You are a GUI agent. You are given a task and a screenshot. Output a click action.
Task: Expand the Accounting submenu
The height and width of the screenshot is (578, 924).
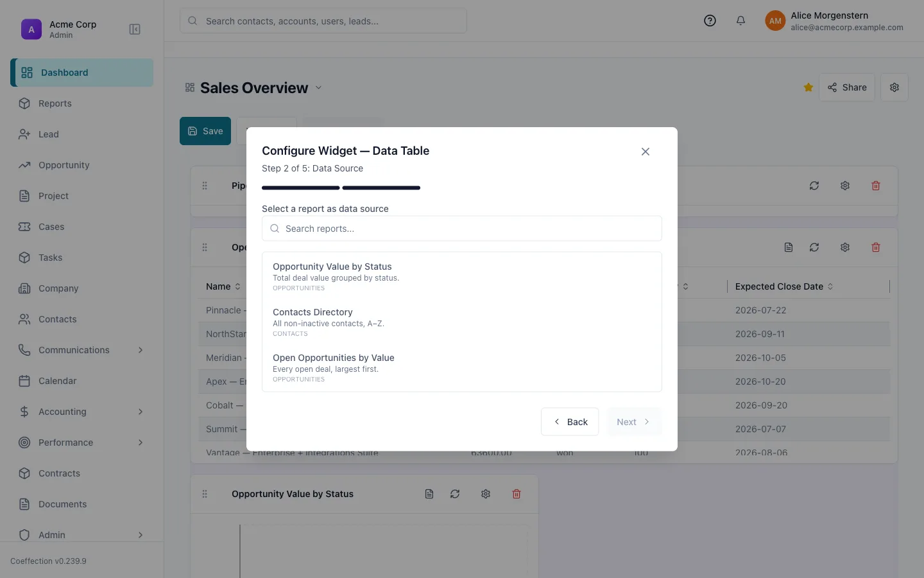[141, 412]
